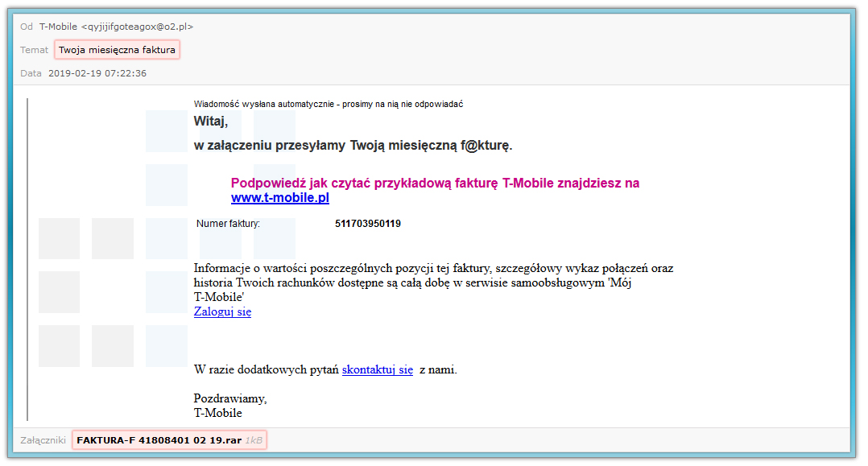Click the blocked image placeholder next to "Witaj"
The height and width of the screenshot is (466, 868).
tap(166, 131)
